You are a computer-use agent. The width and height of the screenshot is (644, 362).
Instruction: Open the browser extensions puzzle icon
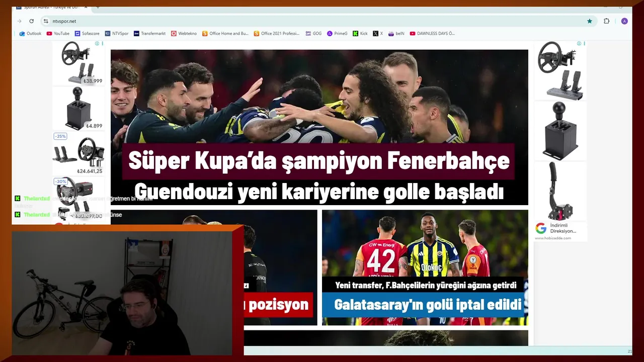click(606, 21)
